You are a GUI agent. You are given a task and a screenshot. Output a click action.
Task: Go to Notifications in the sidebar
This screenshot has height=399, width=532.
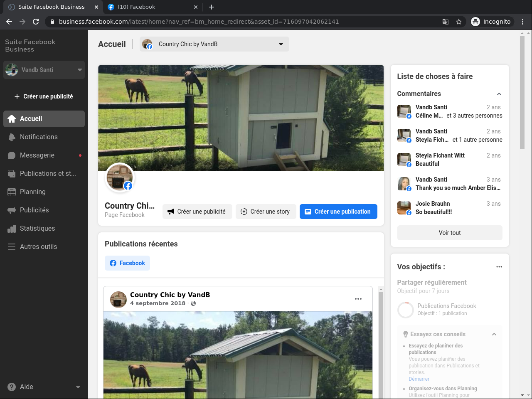pyautogui.click(x=44, y=137)
